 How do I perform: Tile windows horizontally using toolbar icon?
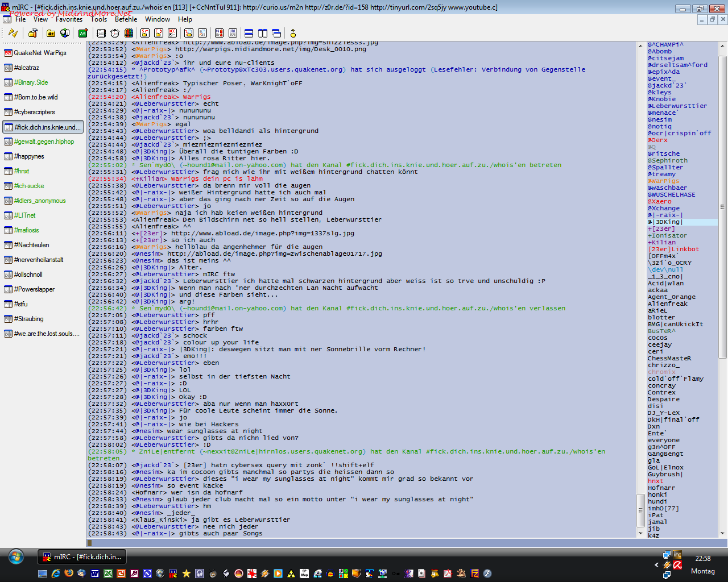(249, 34)
